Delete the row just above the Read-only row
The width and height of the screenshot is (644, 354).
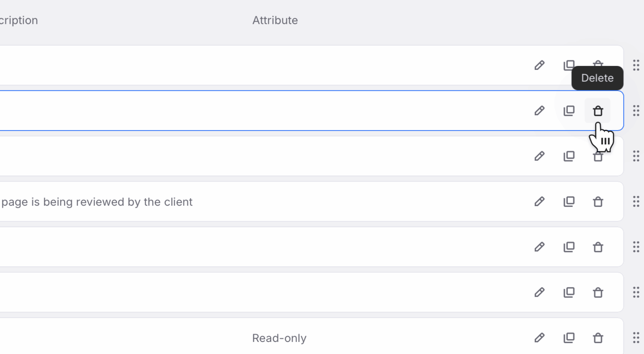click(598, 292)
